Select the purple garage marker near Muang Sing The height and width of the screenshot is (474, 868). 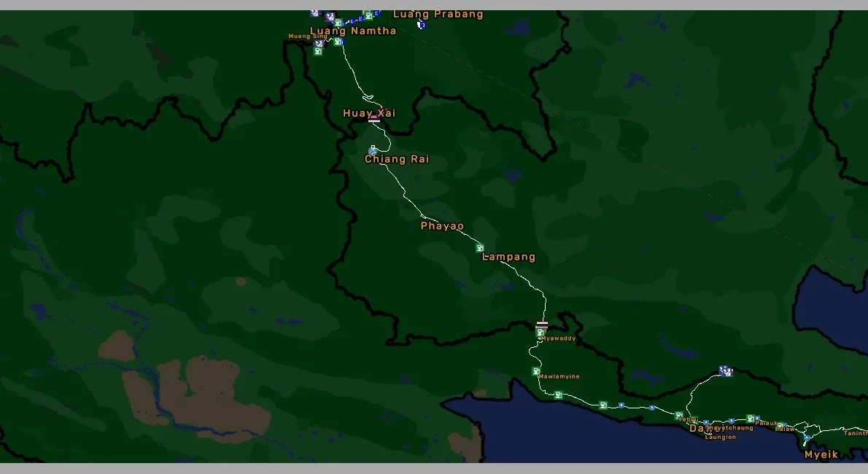[x=319, y=43]
